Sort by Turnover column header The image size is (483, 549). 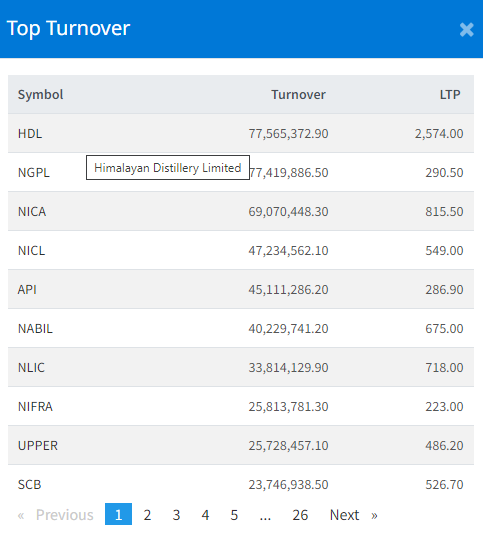(298, 95)
